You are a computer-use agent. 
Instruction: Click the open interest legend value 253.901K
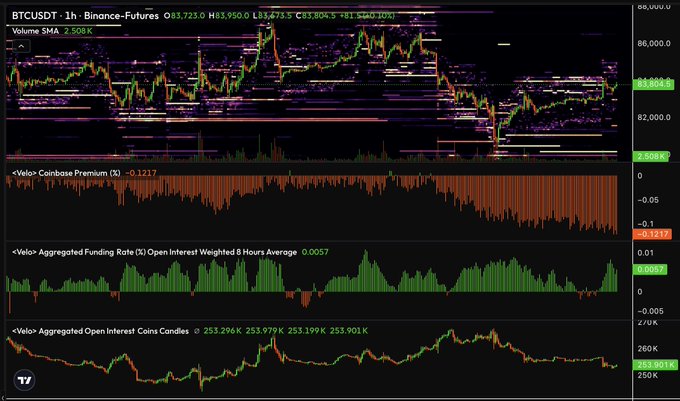click(349, 331)
